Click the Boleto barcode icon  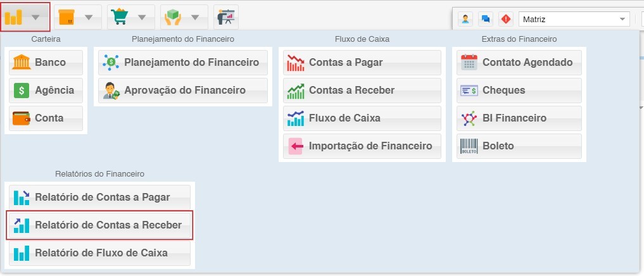(469, 146)
